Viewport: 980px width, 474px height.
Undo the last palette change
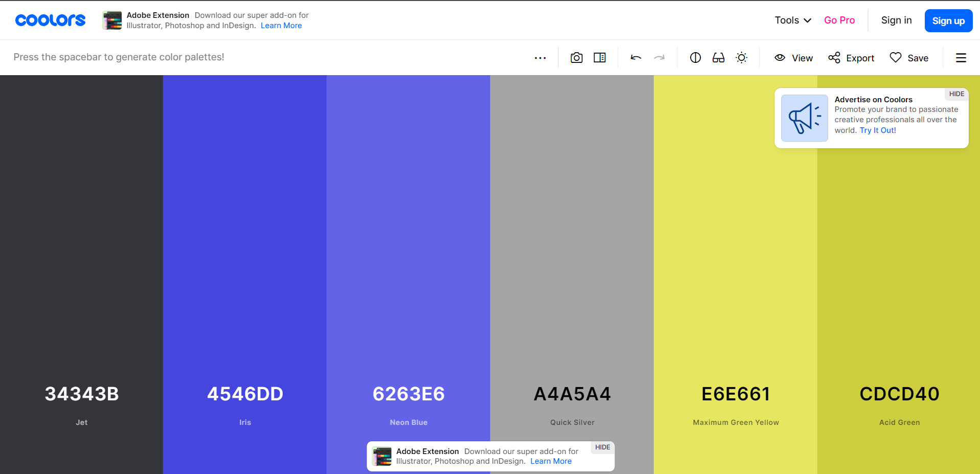pyautogui.click(x=635, y=58)
